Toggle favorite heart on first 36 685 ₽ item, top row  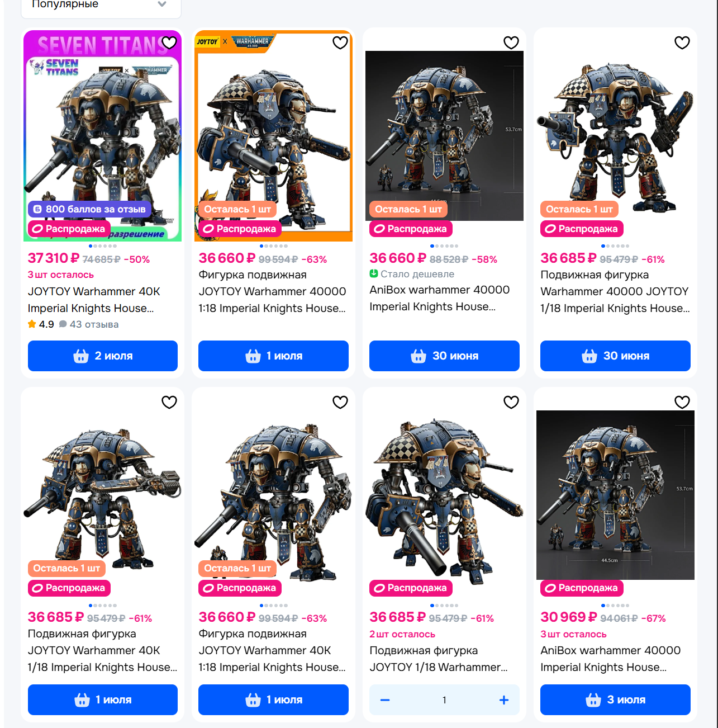tap(682, 42)
